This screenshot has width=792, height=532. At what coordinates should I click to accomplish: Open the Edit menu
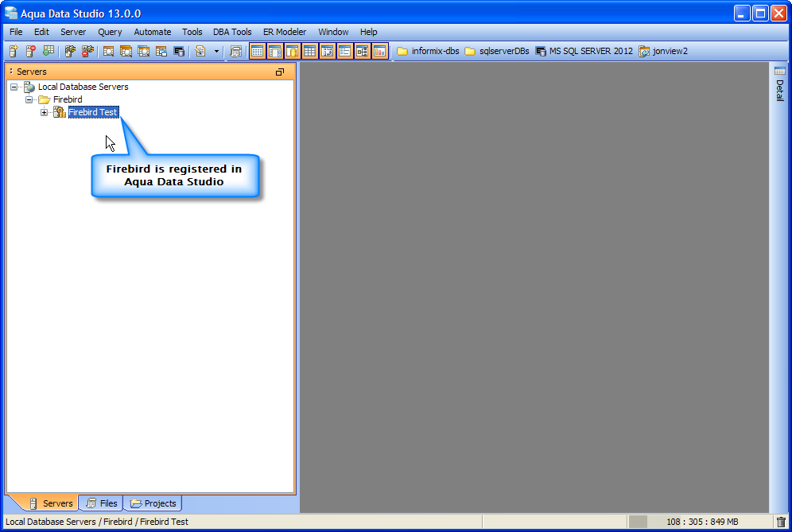coord(41,32)
